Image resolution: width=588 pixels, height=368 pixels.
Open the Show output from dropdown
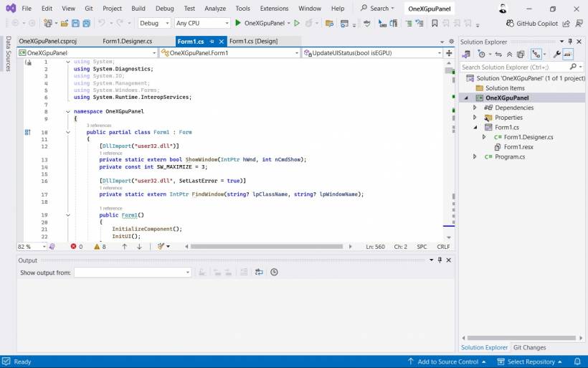click(133, 273)
